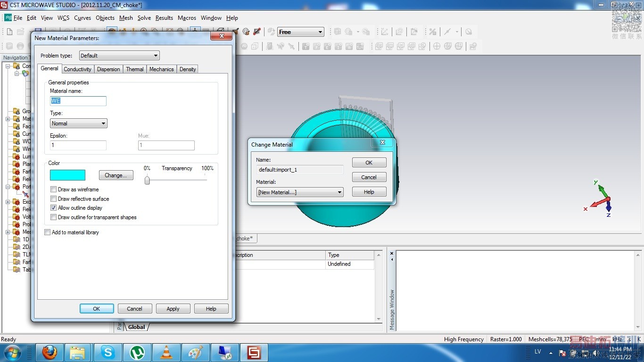Close the Message Window panel
Screen dimensions: 644x362
pyautogui.click(x=391, y=254)
